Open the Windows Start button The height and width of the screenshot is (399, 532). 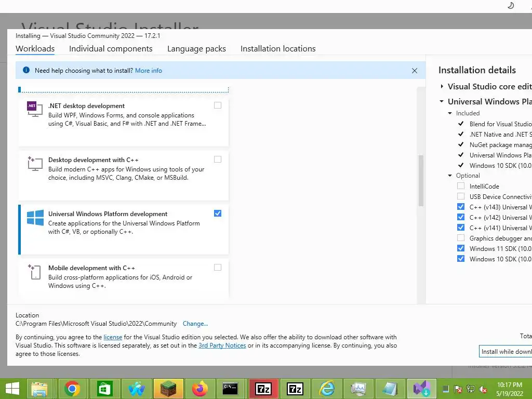click(x=12, y=389)
